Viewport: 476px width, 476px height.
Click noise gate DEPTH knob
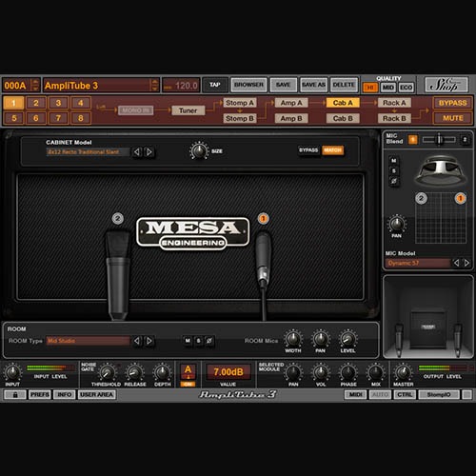[x=162, y=372]
